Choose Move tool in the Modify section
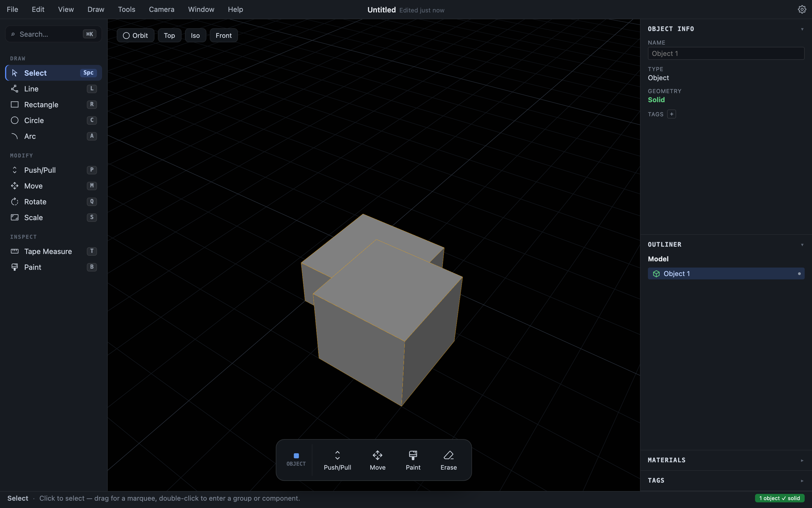 pyautogui.click(x=54, y=186)
